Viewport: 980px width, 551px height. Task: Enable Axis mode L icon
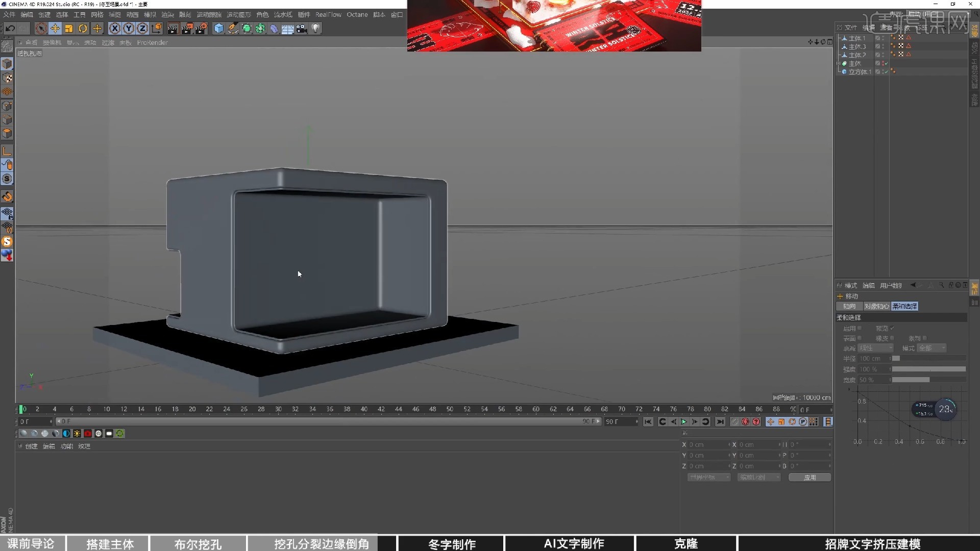coord(7,151)
